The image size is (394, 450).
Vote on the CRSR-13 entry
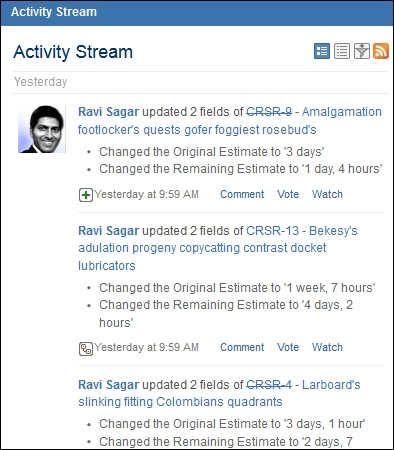288,347
